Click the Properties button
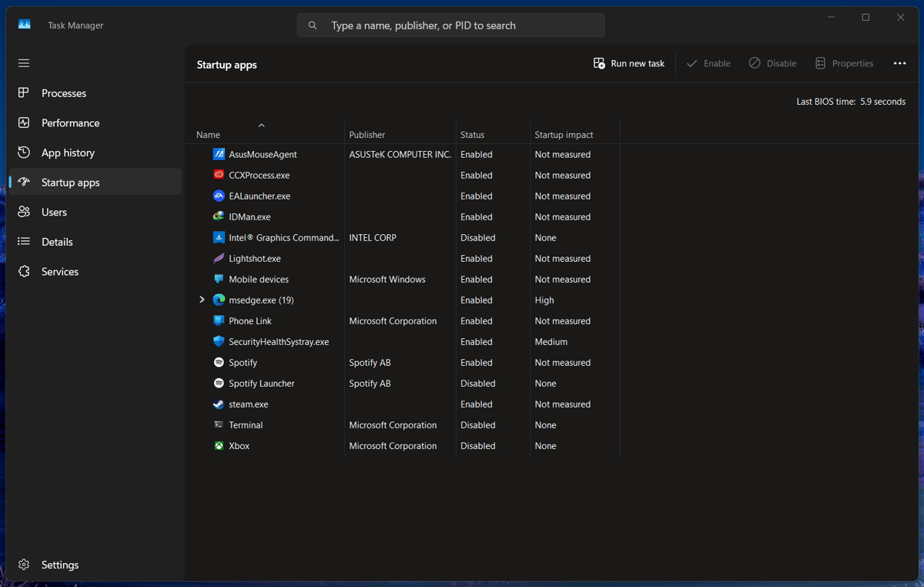The height and width of the screenshot is (587, 924). coord(844,63)
